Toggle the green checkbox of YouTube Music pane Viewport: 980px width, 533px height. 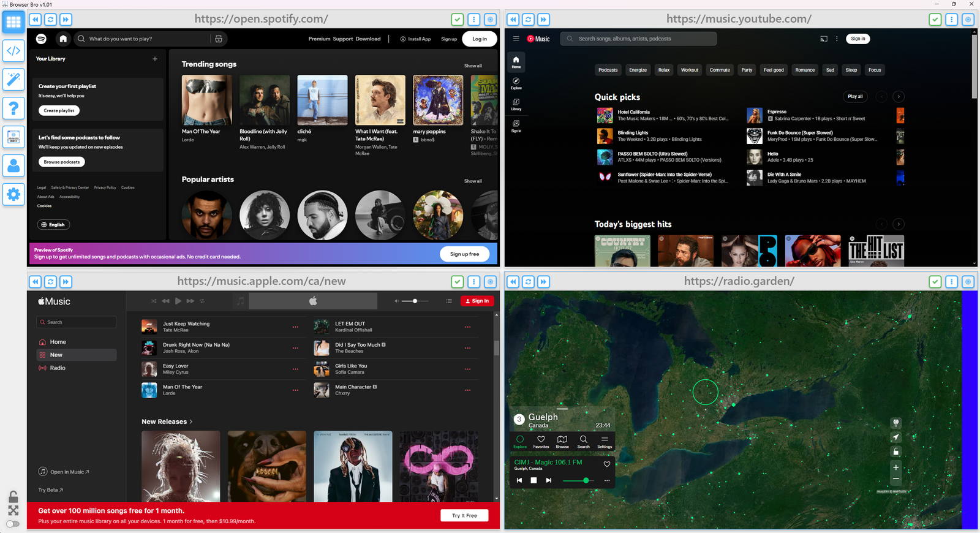click(935, 20)
